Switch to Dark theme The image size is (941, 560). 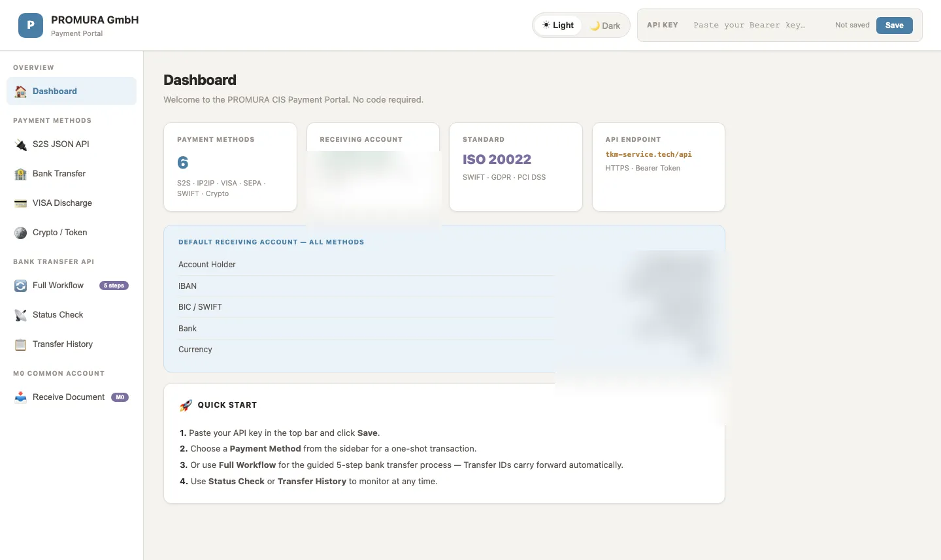pyautogui.click(x=605, y=25)
